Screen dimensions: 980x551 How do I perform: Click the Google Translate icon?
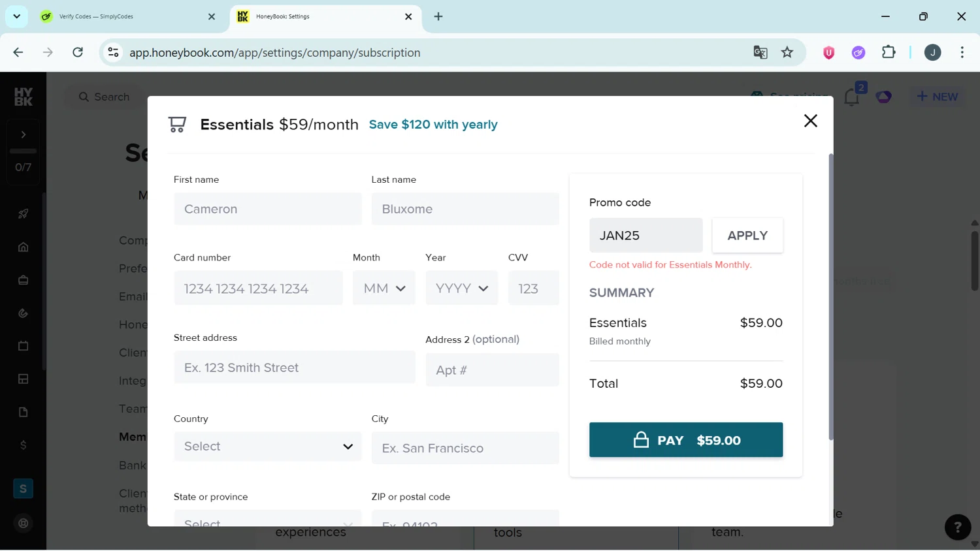tap(760, 52)
